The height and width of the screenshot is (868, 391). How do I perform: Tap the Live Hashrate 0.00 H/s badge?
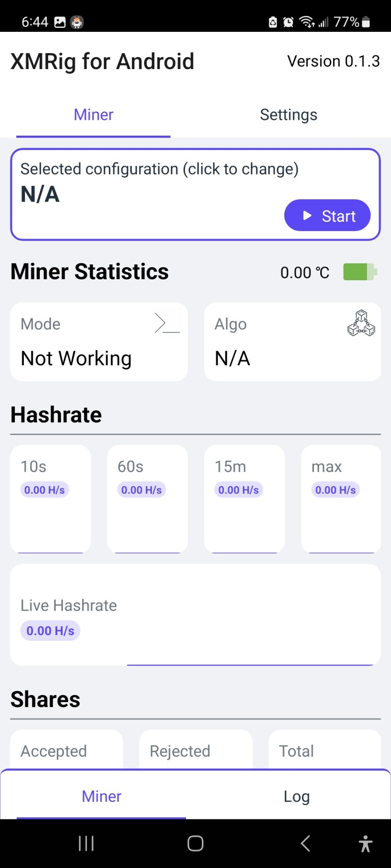tap(50, 630)
